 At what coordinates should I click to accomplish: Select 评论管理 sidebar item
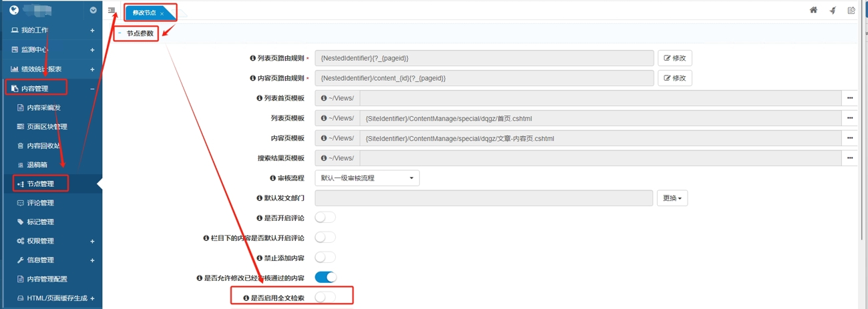[40, 203]
